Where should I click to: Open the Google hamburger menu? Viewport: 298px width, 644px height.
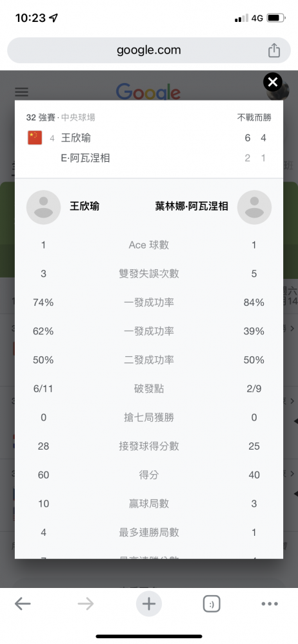(22, 92)
